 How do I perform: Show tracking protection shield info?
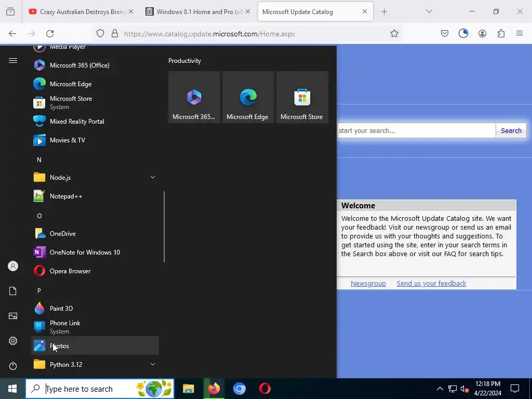pyautogui.click(x=100, y=33)
